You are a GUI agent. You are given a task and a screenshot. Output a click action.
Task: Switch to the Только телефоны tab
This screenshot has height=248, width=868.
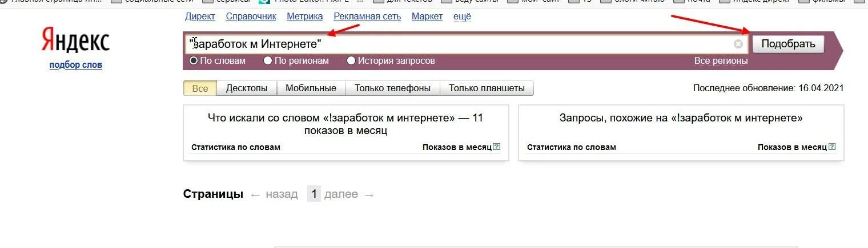pos(393,88)
